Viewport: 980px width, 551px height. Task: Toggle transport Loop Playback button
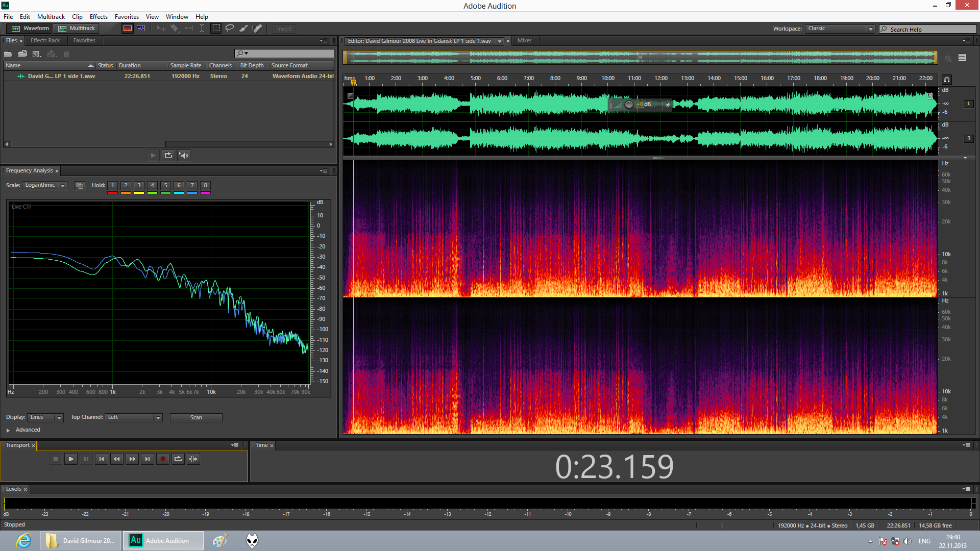[178, 459]
